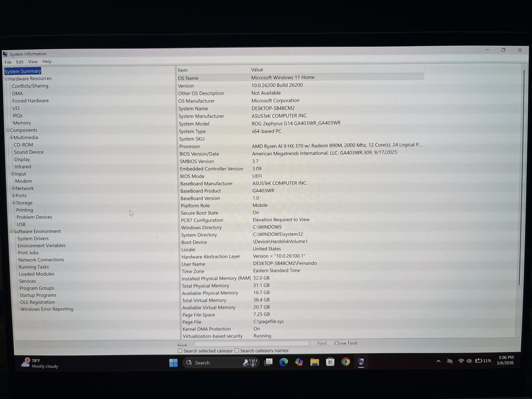Open Microsoft Edge from the taskbar

[x=283, y=362]
